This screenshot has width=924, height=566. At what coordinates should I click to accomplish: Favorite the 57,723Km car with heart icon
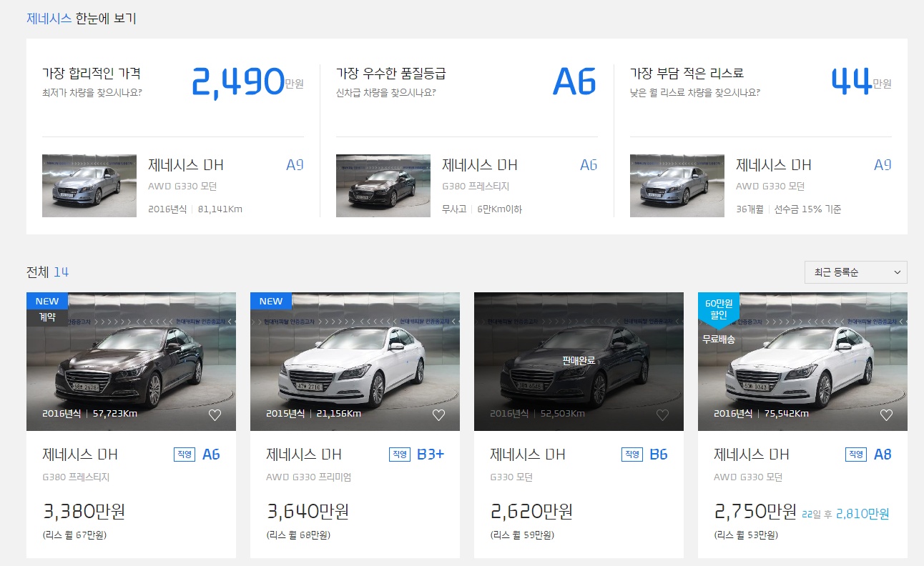coord(215,415)
